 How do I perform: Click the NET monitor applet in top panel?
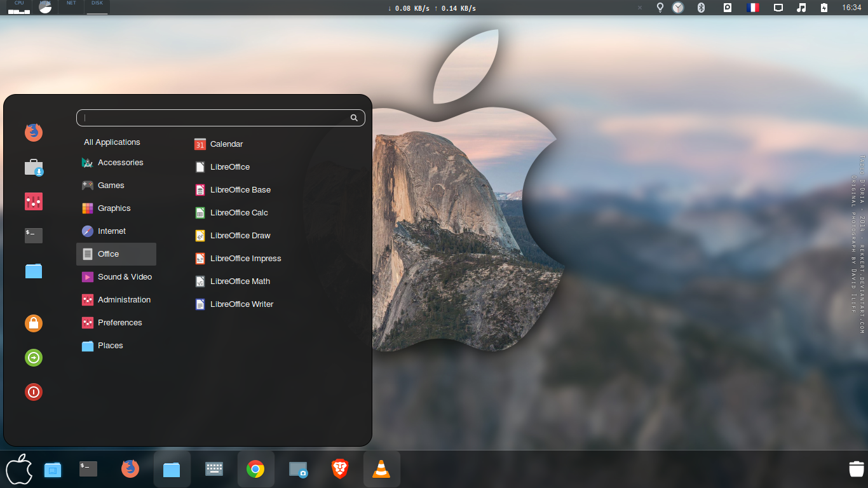71,8
